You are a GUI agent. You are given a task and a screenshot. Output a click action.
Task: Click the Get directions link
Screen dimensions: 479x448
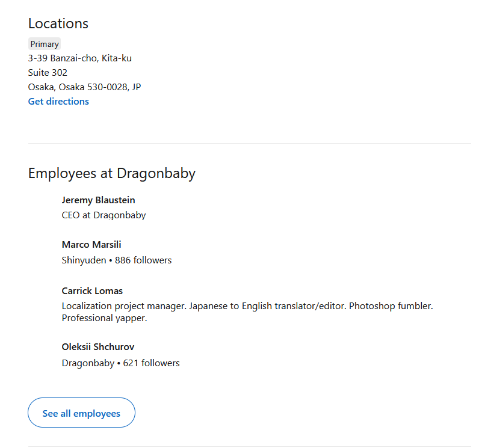tap(58, 101)
